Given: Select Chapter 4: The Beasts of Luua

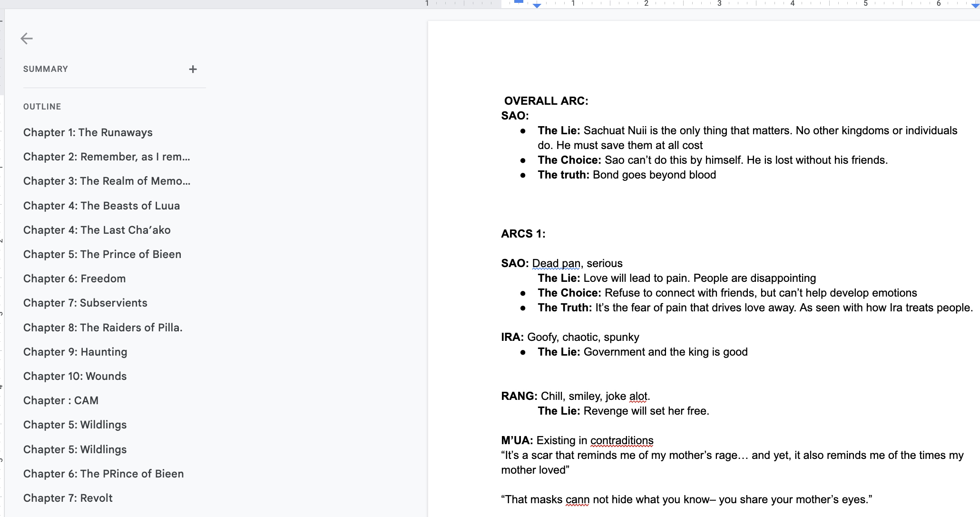Looking at the screenshot, I should (101, 206).
